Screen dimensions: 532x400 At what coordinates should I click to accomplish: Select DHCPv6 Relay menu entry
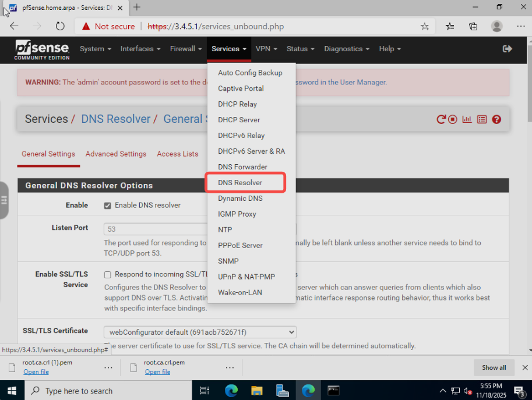point(251,136)
